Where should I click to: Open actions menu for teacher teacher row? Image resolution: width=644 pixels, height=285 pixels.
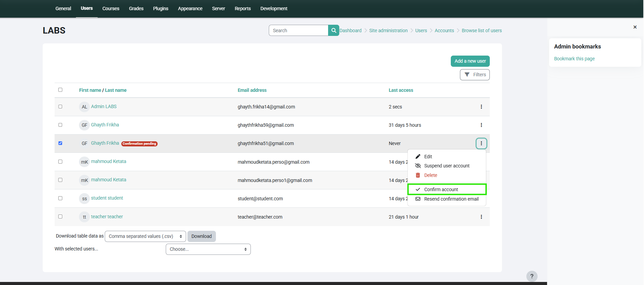(481, 217)
